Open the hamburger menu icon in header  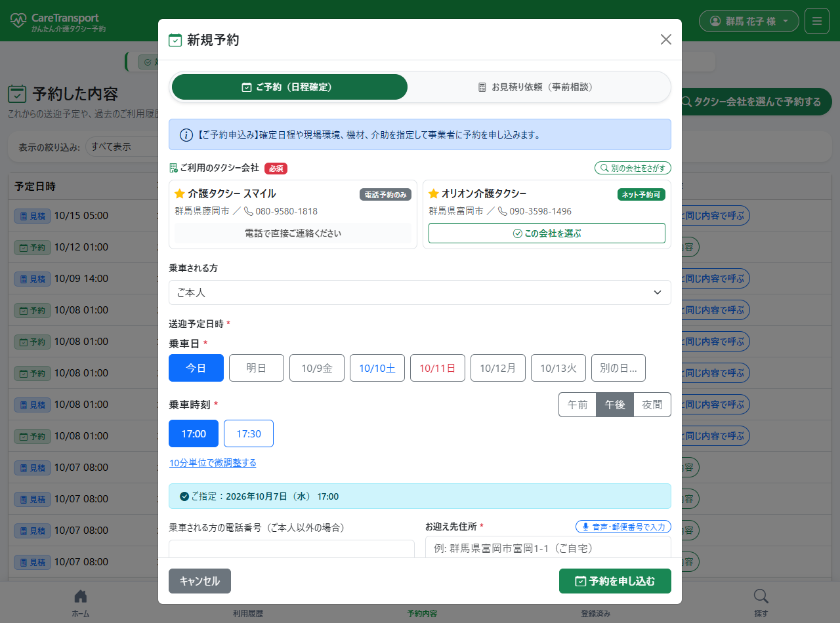pos(817,21)
